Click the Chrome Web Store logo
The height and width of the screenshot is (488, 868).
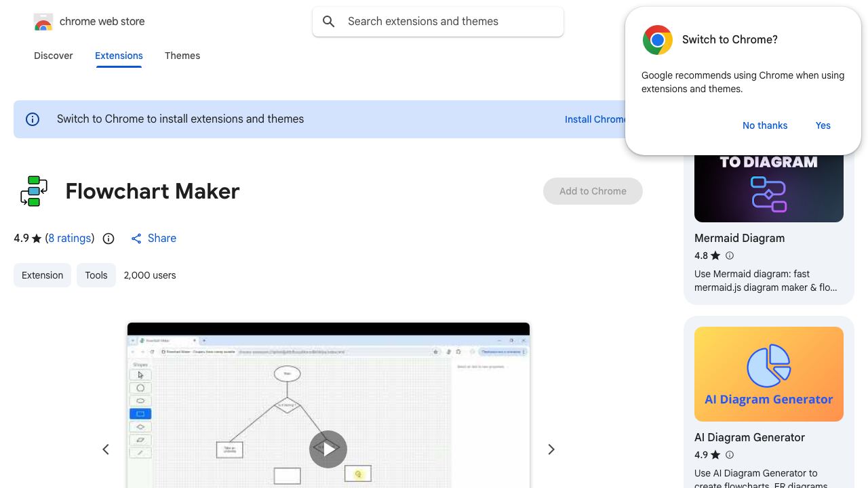tap(43, 22)
